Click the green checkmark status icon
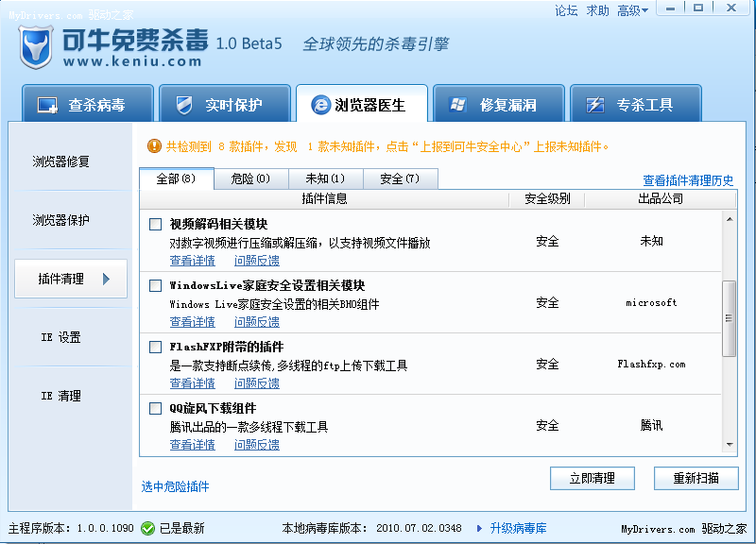The height and width of the screenshot is (544, 756). (147, 528)
